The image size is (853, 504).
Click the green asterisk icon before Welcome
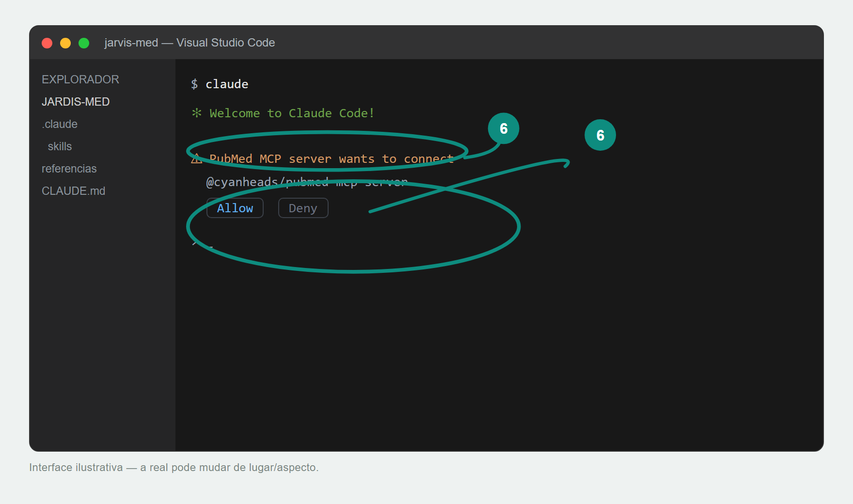coord(196,113)
